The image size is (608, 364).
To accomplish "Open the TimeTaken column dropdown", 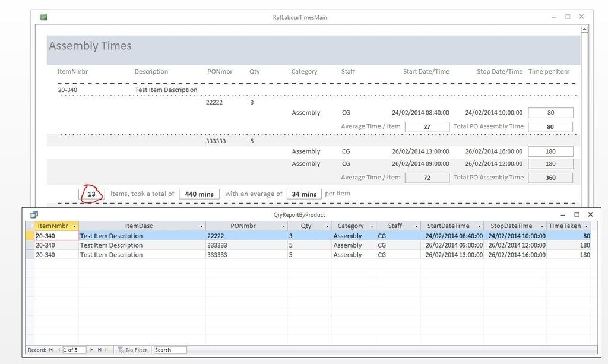I will point(586,226).
